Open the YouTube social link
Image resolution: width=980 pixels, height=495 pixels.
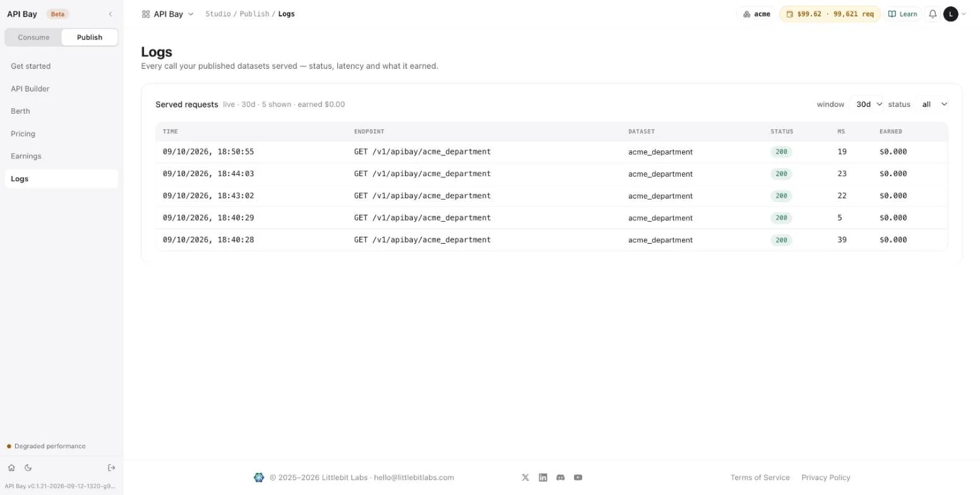coord(578,477)
